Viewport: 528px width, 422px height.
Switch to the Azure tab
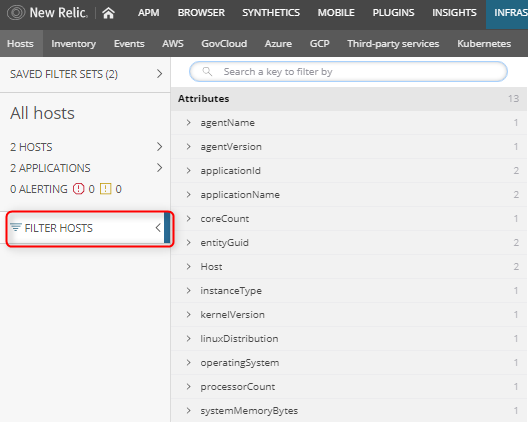click(x=278, y=43)
